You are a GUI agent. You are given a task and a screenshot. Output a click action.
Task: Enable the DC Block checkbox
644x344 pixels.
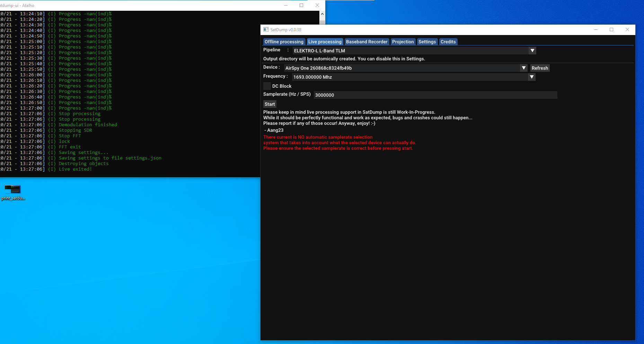267,86
